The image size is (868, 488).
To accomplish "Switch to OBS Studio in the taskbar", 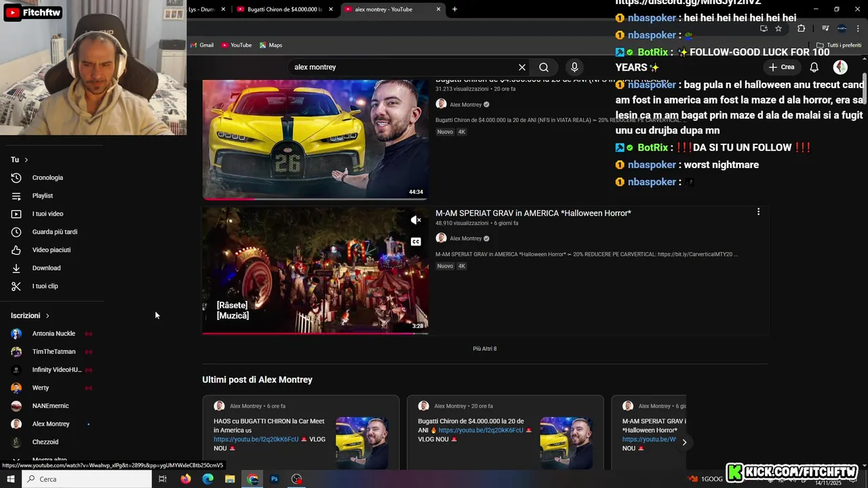I will click(296, 479).
